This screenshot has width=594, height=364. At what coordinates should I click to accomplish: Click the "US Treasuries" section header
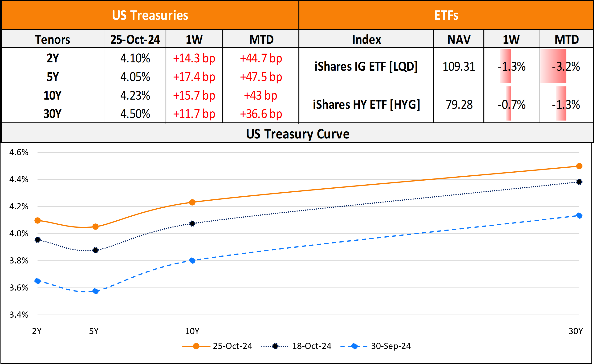click(150, 15)
